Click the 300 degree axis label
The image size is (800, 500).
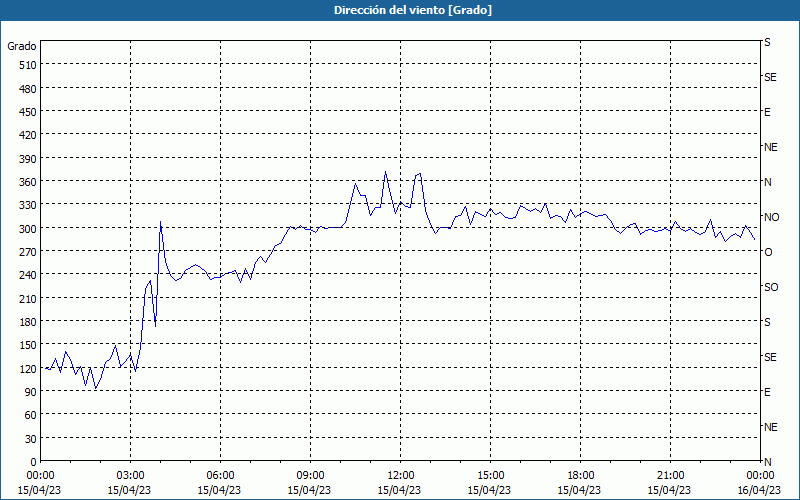click(x=28, y=229)
